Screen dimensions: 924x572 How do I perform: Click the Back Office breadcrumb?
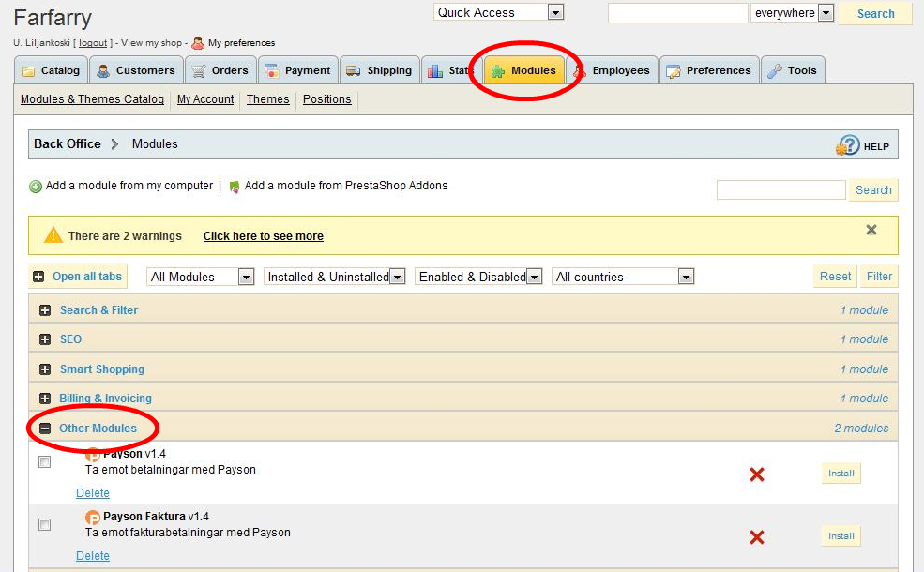pyautogui.click(x=68, y=143)
